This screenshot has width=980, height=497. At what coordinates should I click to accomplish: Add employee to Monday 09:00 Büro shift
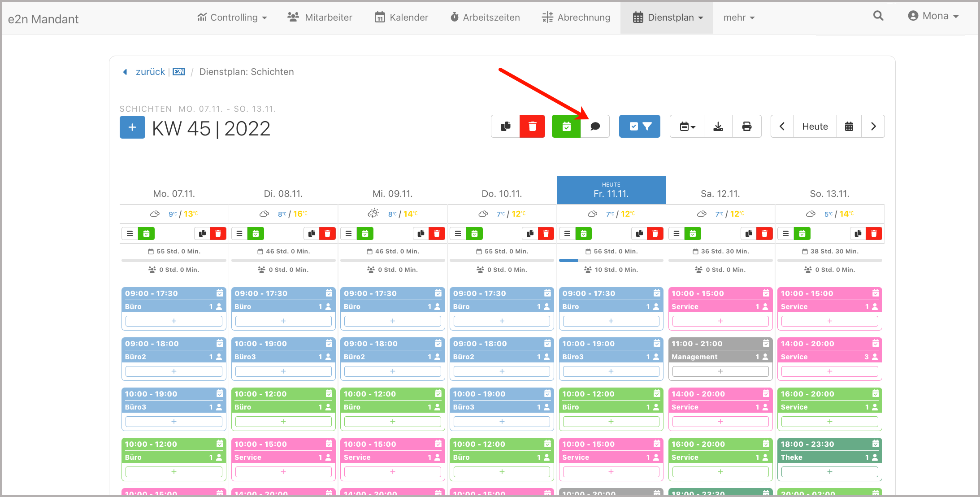(x=174, y=321)
